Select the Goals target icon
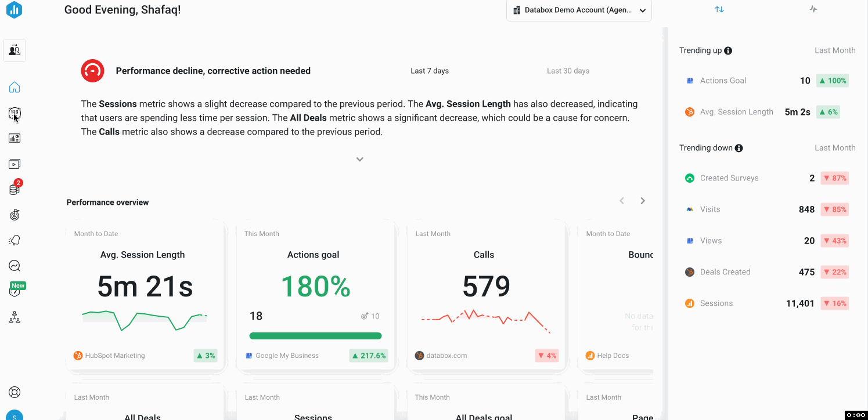 click(x=14, y=215)
